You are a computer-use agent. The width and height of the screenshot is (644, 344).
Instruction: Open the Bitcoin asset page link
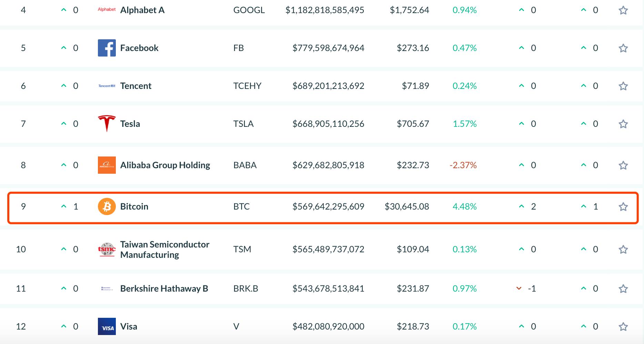click(134, 206)
